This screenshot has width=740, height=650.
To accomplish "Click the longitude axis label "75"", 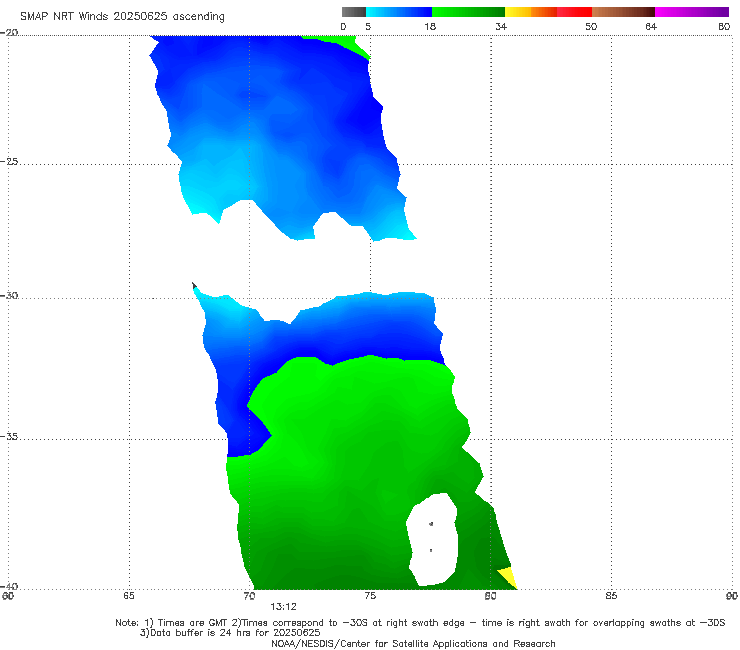I will click(370, 596).
